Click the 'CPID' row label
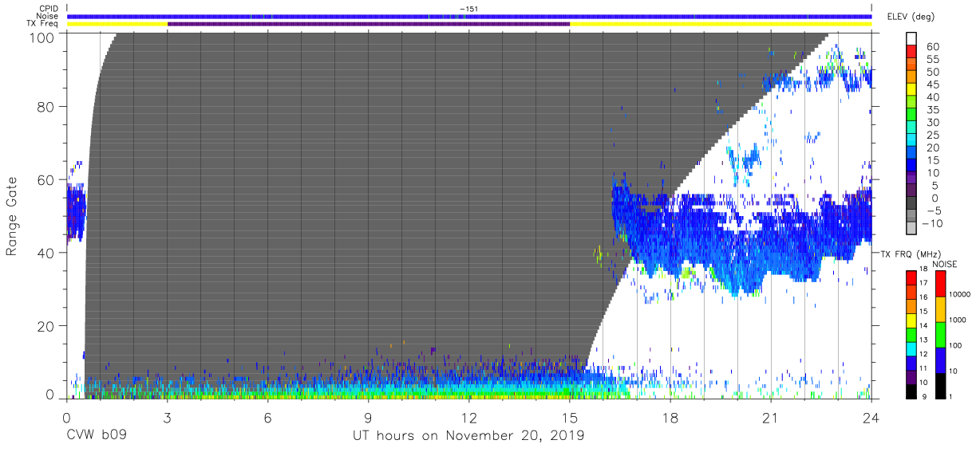This screenshot has height=452, width=980. point(49,9)
